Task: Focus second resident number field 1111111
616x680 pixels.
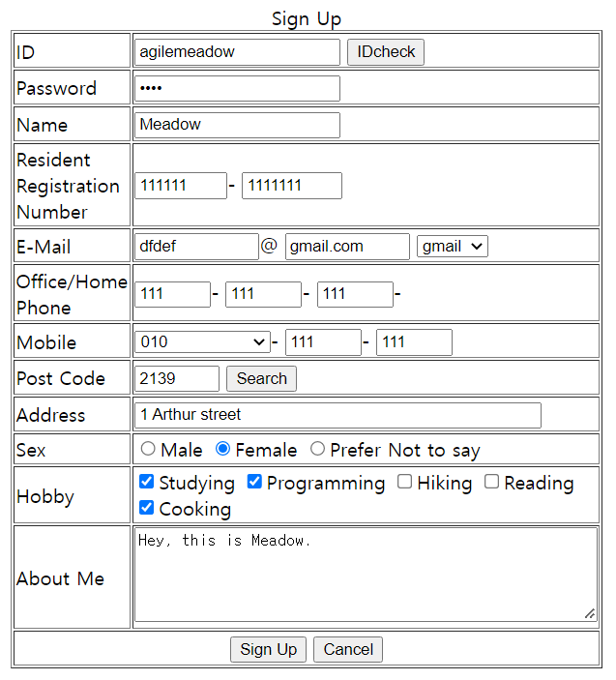Action: (x=292, y=186)
